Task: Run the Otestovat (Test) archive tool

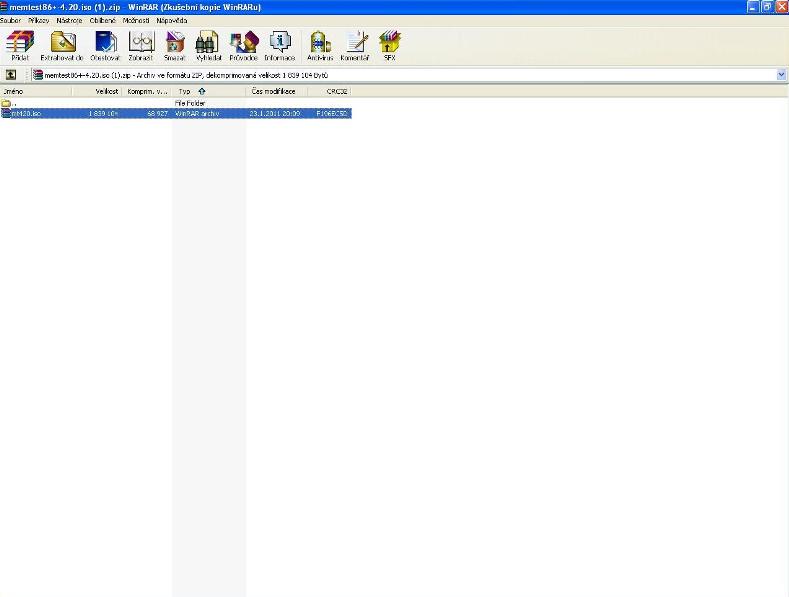Action: (105, 42)
